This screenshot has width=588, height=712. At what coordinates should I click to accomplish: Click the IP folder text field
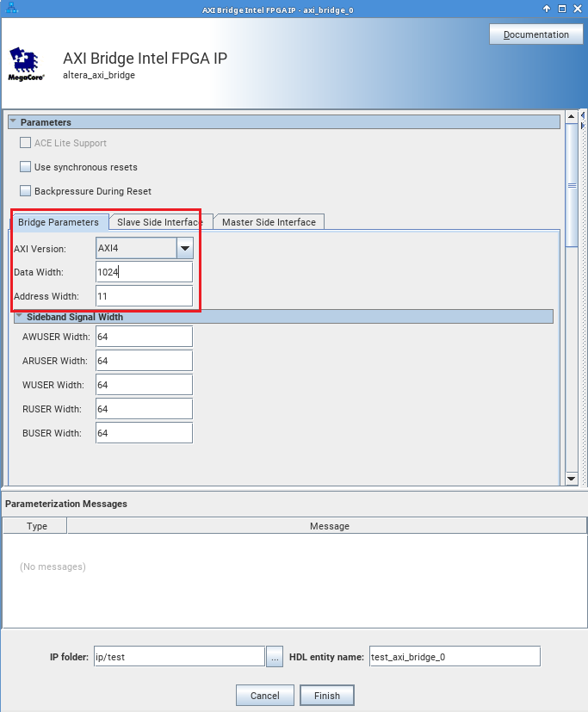179,657
